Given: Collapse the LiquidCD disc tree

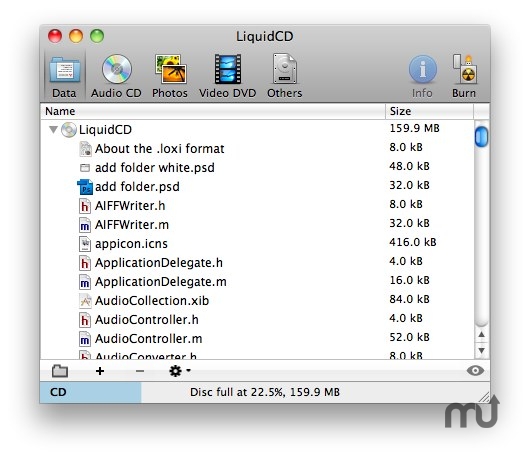Looking at the screenshot, I should (x=53, y=129).
